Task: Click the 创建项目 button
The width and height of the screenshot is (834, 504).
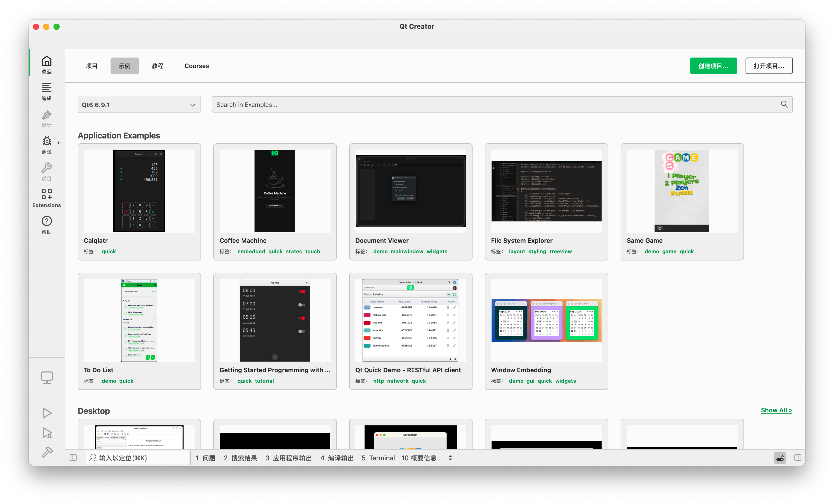Action: (x=713, y=66)
